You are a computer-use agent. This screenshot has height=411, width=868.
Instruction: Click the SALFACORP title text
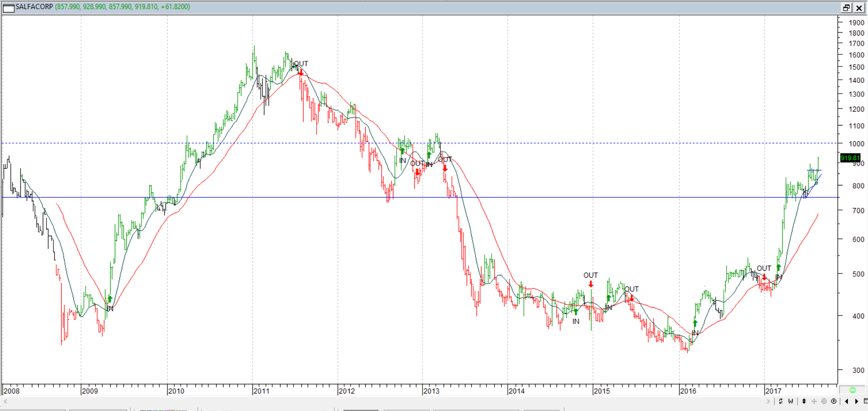34,7
